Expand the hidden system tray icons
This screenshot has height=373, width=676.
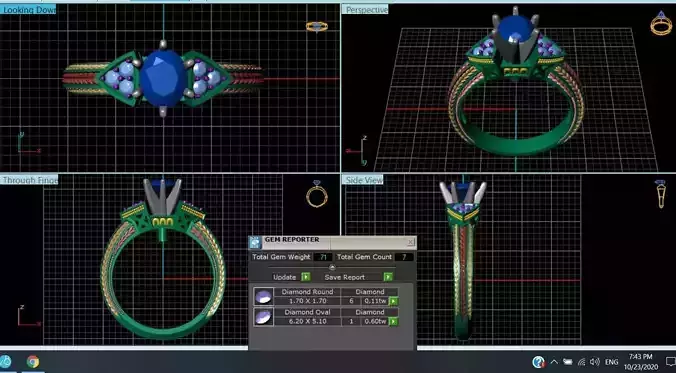point(554,362)
